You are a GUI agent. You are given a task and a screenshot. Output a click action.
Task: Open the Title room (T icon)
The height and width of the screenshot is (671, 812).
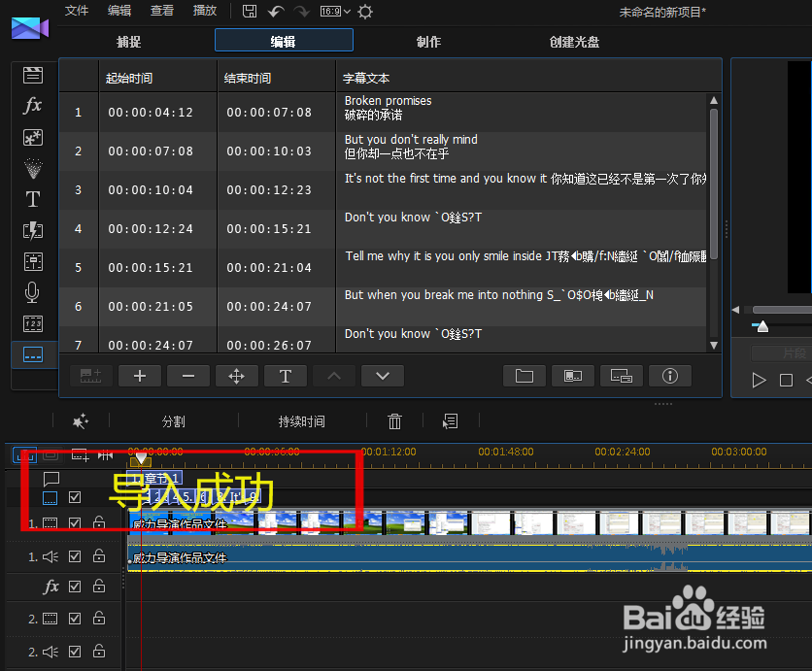[33, 199]
